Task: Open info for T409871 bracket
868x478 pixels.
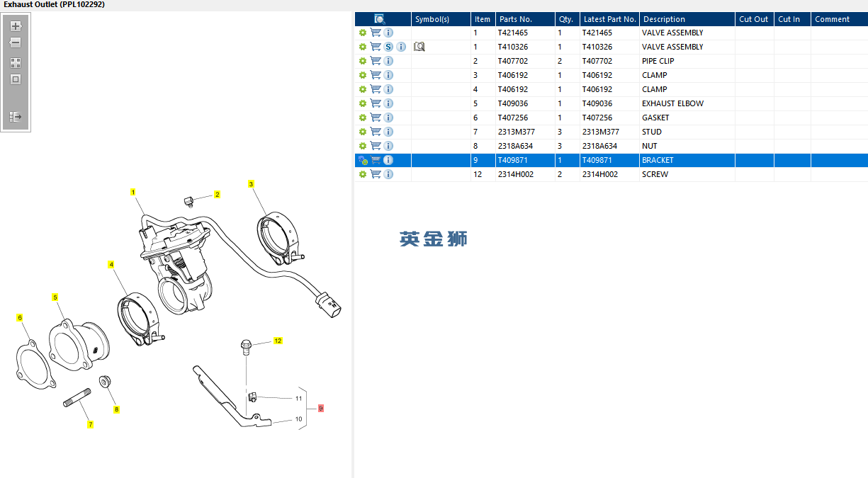Action: [x=388, y=160]
